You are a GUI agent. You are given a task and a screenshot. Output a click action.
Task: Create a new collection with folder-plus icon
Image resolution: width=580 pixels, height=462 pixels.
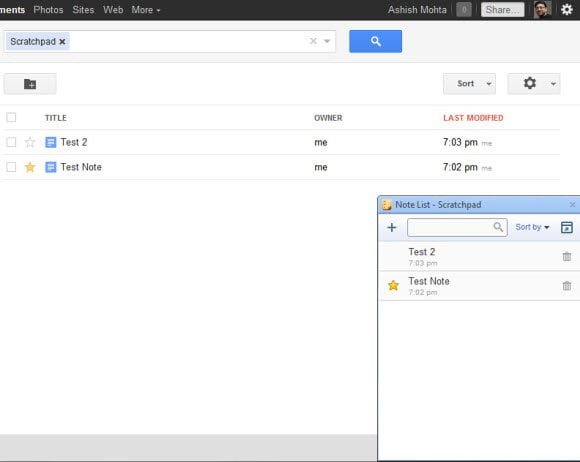(30, 84)
